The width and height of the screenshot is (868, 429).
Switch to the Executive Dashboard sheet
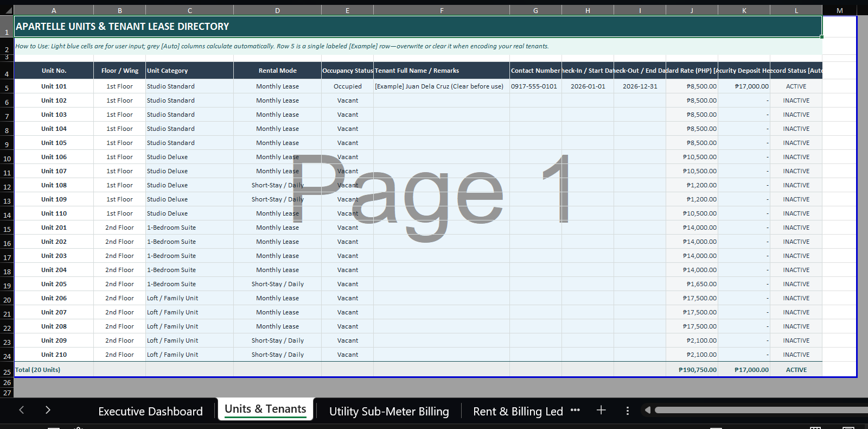click(x=150, y=411)
